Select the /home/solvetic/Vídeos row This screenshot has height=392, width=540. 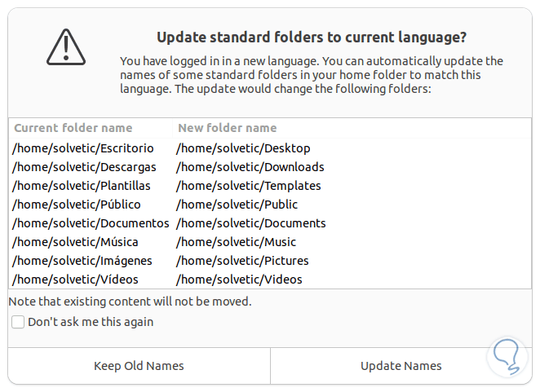(x=75, y=280)
